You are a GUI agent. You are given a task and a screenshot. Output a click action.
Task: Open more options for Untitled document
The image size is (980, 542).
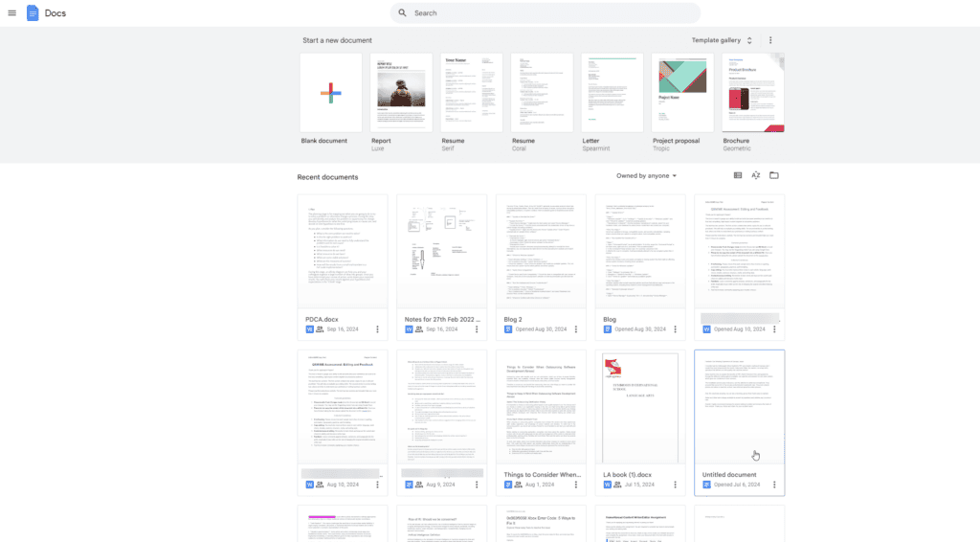tap(774, 485)
